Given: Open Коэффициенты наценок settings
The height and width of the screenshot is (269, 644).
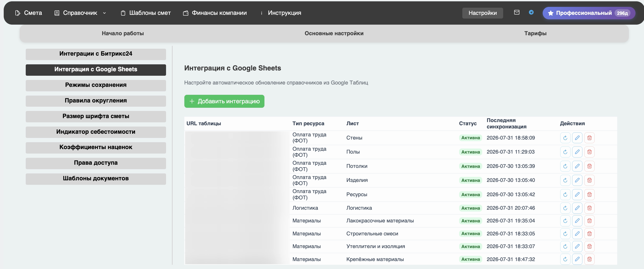Looking at the screenshot, I should point(96,147).
